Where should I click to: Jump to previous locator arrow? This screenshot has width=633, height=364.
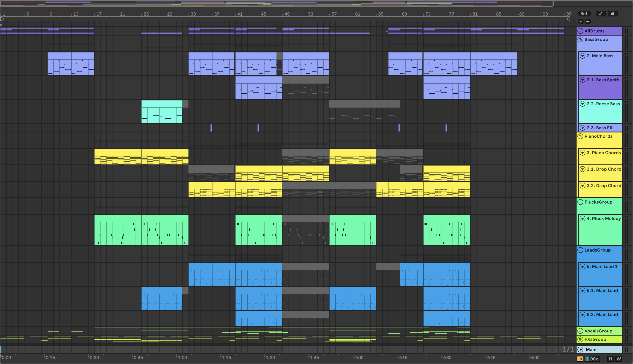581,22
